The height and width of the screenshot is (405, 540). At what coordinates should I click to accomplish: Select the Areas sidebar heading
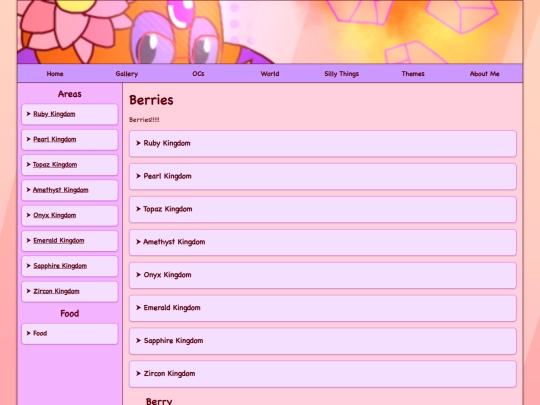[70, 94]
